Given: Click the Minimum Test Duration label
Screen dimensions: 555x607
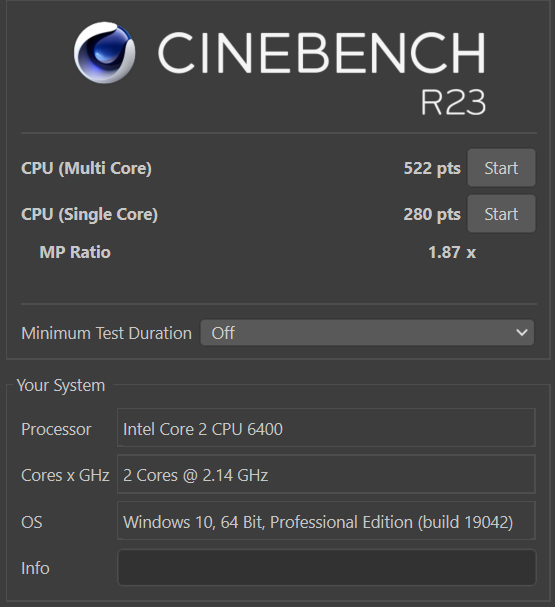Looking at the screenshot, I should (106, 333).
